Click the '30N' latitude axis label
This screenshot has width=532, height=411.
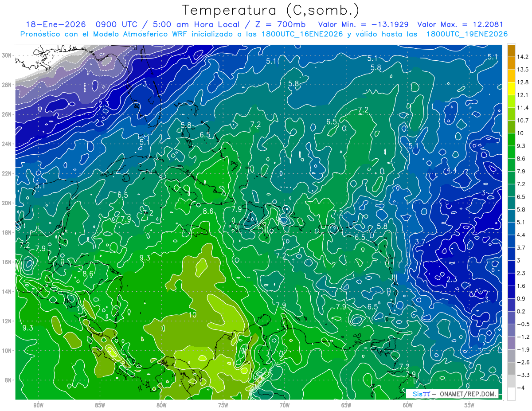[7, 55]
